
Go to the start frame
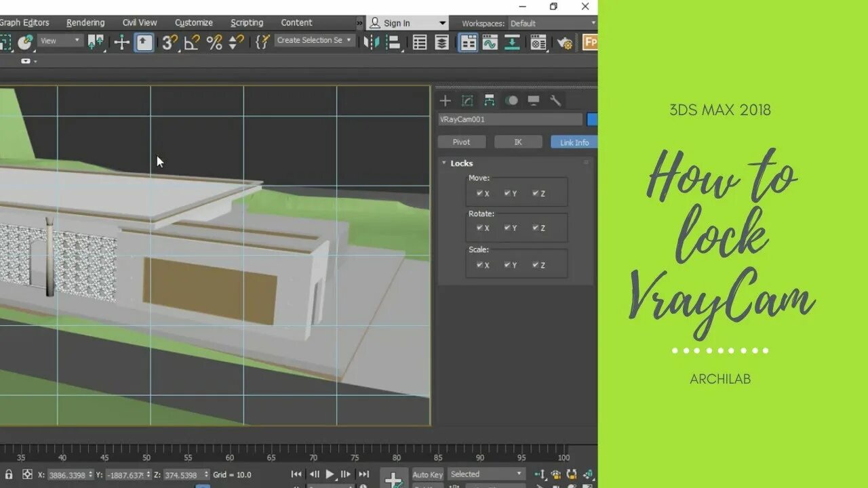296,474
